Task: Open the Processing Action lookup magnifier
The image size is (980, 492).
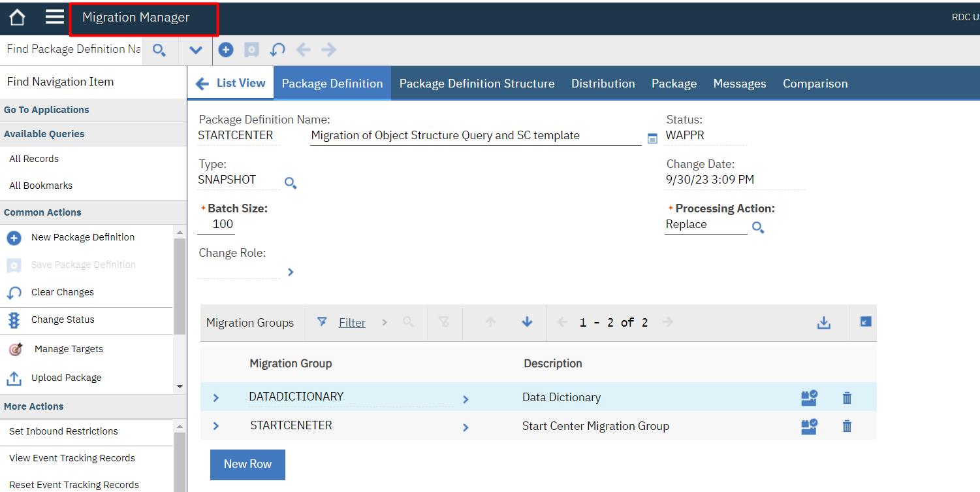Action: (757, 227)
